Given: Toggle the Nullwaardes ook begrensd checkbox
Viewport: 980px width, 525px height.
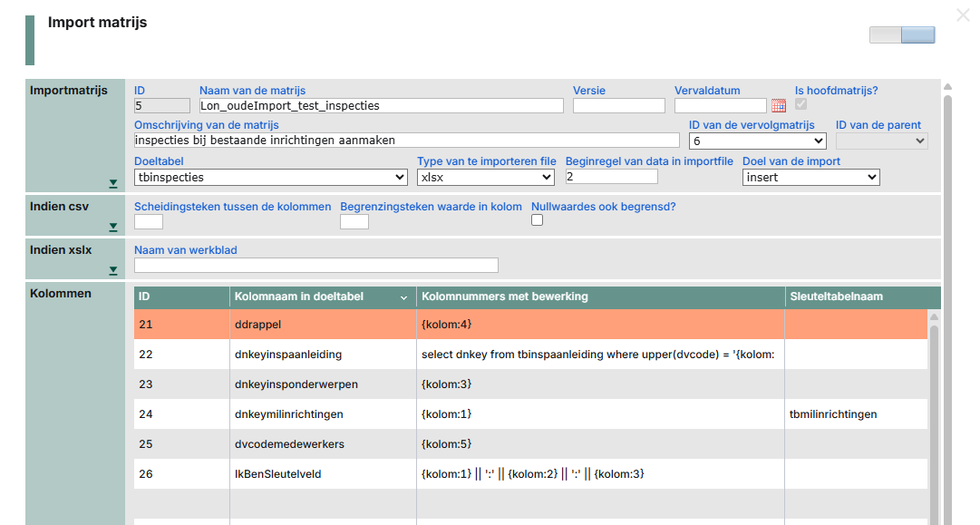Looking at the screenshot, I should (537, 220).
